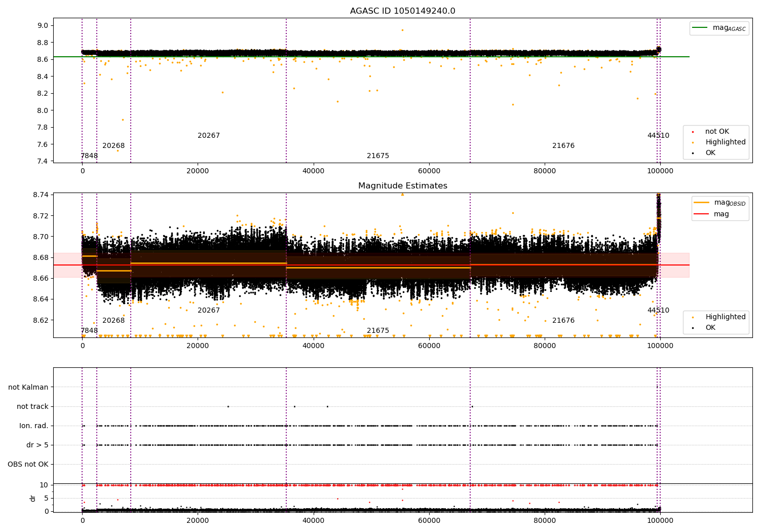The width and height of the screenshot is (760, 532).
Task: Click the rotated 'dr' y-axis label
Action: click(33, 498)
